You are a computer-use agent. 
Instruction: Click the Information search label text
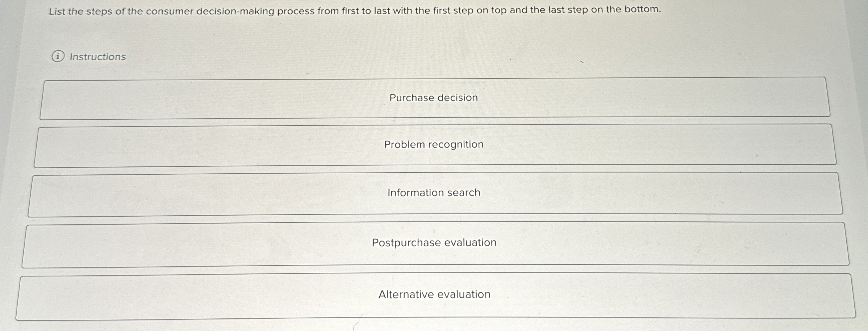click(x=433, y=192)
